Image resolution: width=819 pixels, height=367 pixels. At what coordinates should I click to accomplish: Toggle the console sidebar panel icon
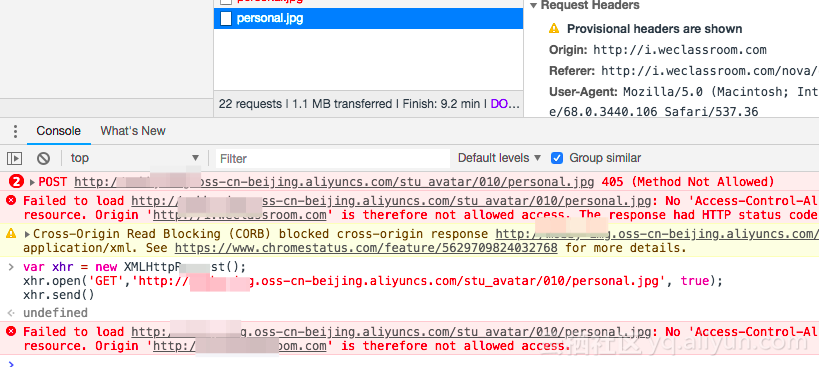(15, 158)
